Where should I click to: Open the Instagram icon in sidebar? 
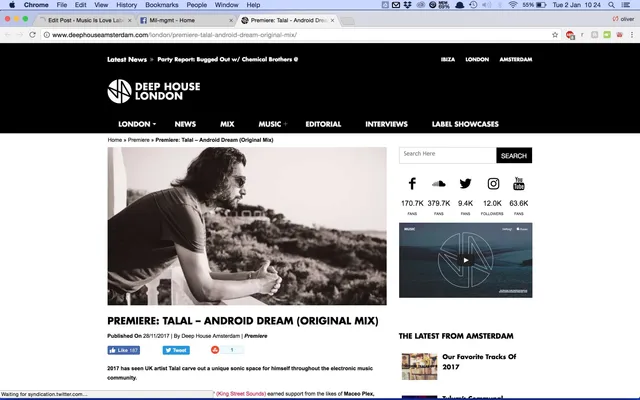click(x=493, y=184)
